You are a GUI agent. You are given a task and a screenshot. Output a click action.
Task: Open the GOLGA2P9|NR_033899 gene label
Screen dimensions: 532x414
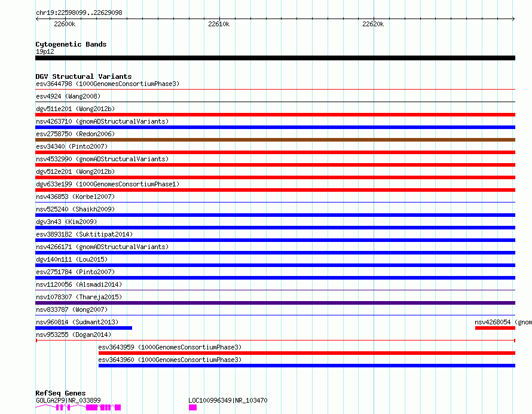[68, 400]
